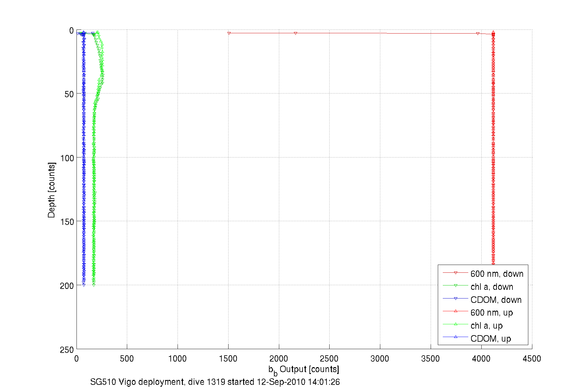Click the 'Depth [counts]' y-axis label

point(52,190)
